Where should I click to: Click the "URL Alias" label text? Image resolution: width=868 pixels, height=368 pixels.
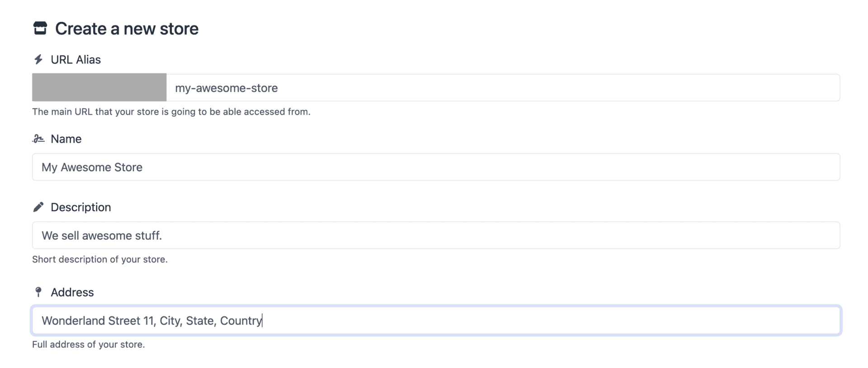click(x=75, y=60)
